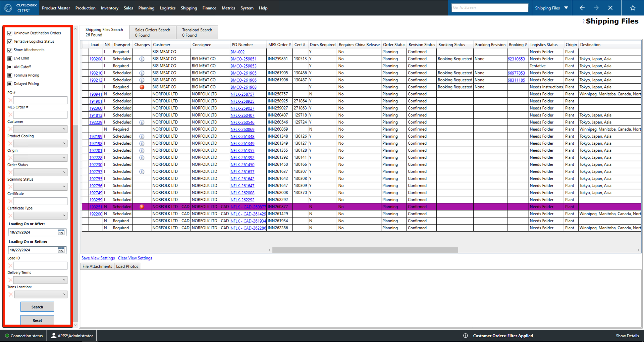Click the X icon beside Go To Screen

(x=610, y=8)
